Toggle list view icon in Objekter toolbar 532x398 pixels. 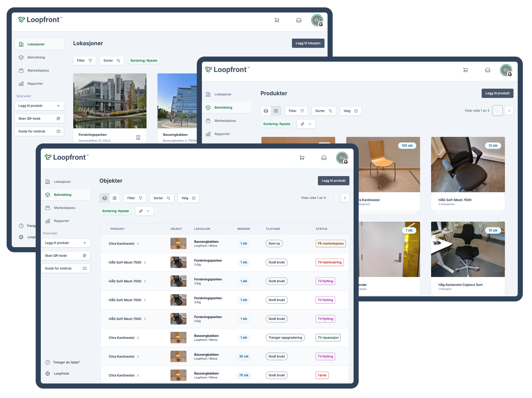[x=115, y=198]
